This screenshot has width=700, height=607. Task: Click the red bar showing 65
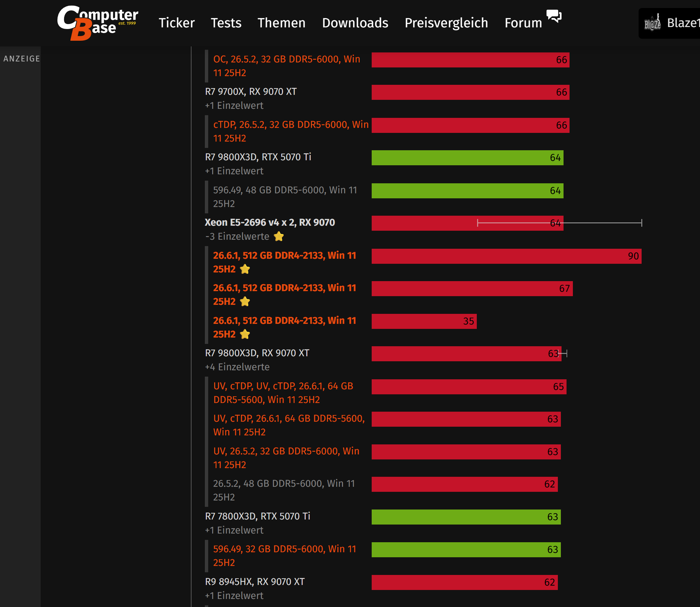pos(469,387)
